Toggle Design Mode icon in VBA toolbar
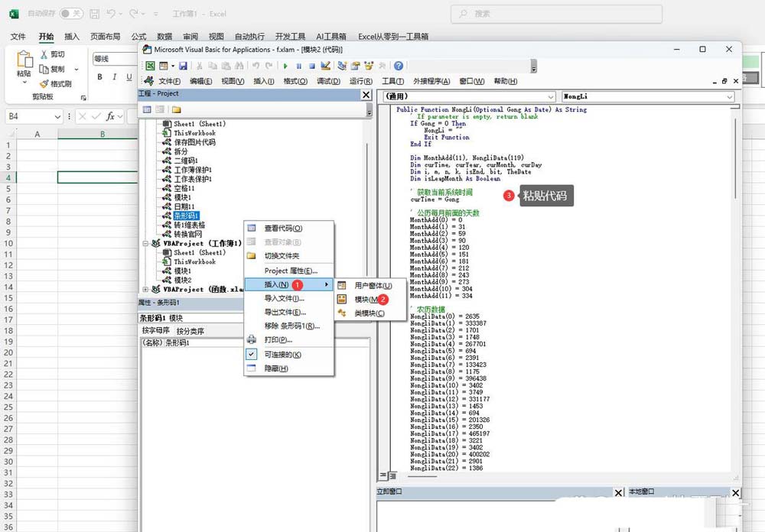Screen dimensions: 765x532 (x=325, y=66)
